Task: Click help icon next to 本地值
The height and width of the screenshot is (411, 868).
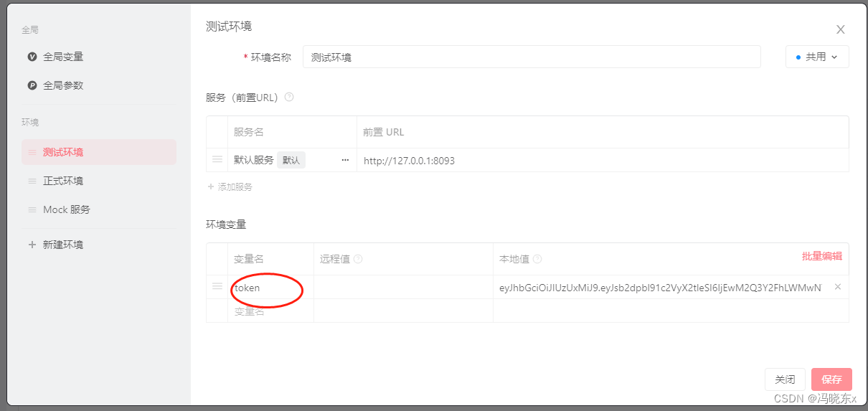Action: [537, 259]
